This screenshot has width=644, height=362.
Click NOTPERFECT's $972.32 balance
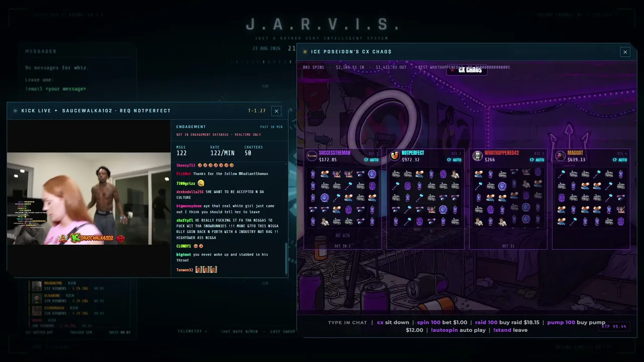(411, 160)
